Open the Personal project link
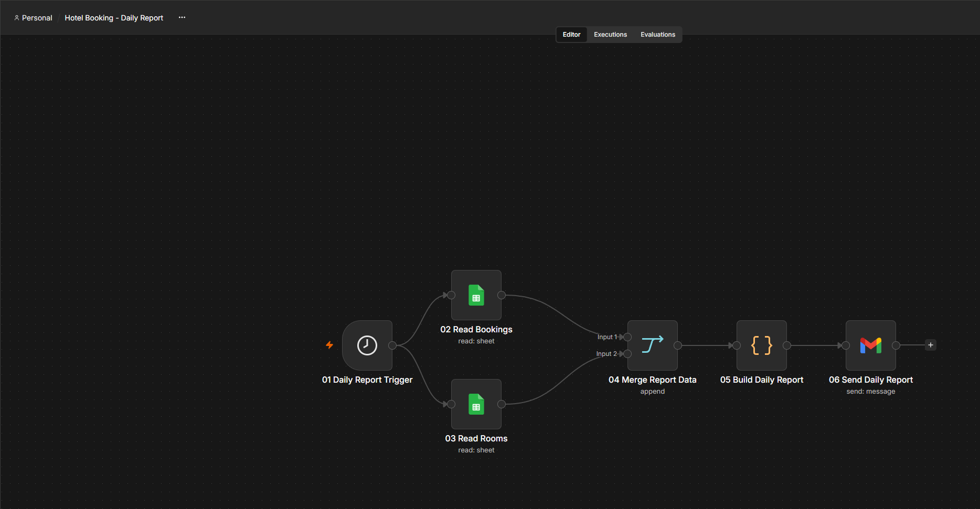This screenshot has width=980, height=509. [33, 18]
